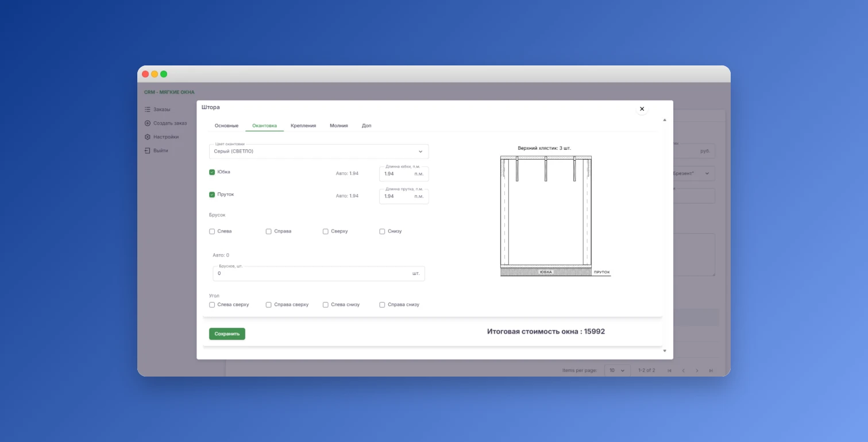868x442 pixels.
Task: Click the Выйти logout icon
Action: [x=148, y=150]
